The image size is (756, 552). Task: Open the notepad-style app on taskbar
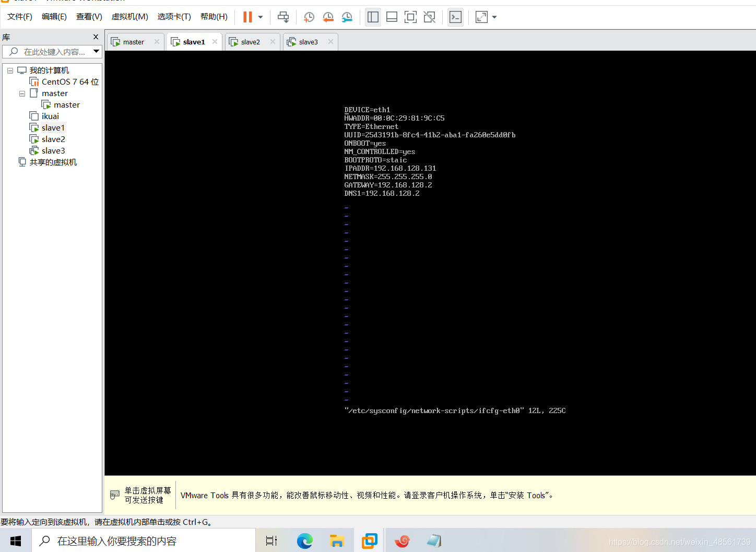point(434,541)
